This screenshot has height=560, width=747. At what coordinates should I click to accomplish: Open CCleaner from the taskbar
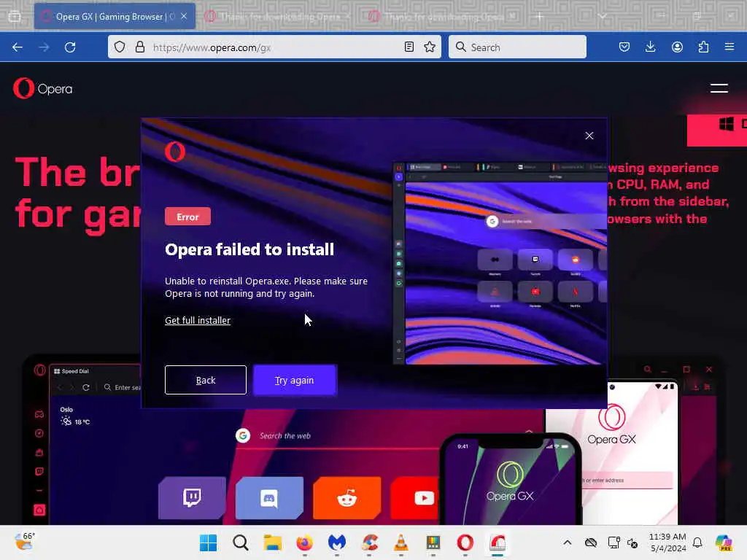pos(369,542)
